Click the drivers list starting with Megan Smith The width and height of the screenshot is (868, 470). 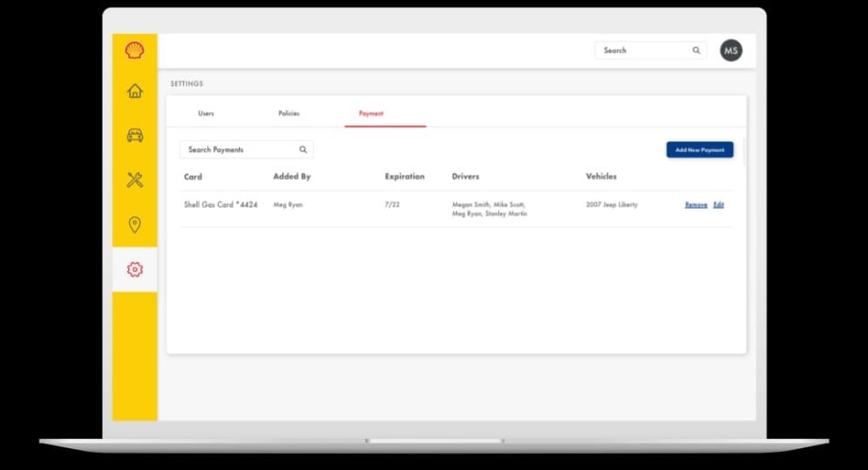click(490, 210)
